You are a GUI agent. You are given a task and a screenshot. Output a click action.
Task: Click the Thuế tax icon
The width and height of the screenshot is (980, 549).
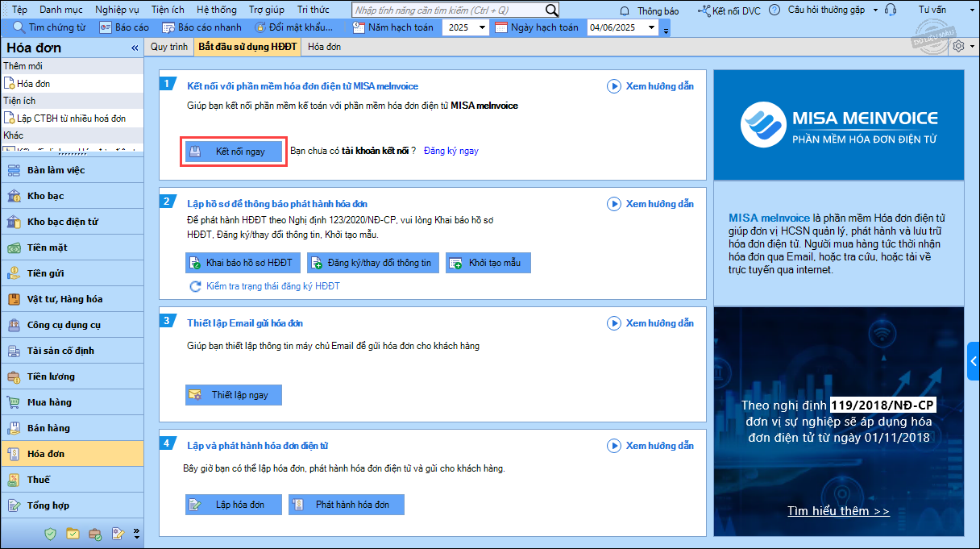point(14,480)
